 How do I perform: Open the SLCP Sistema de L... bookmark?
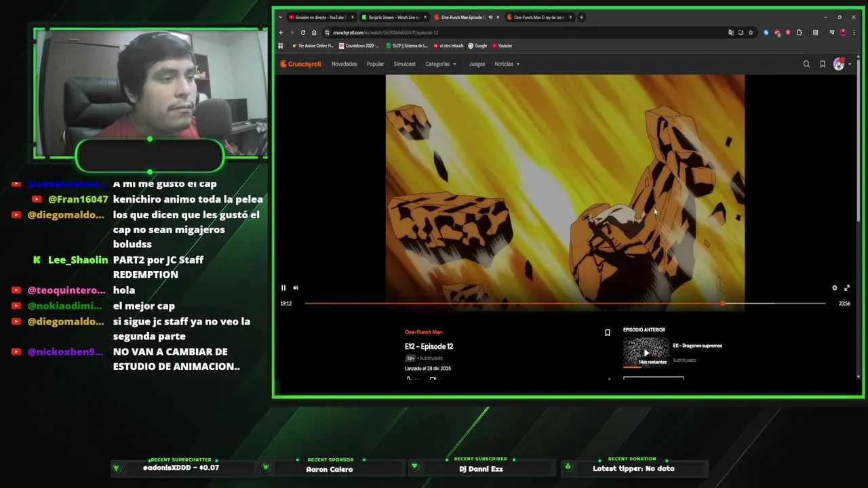[x=407, y=46]
